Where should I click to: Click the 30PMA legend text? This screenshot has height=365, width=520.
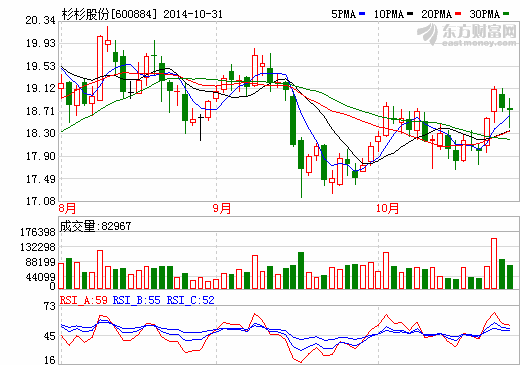[485, 14]
